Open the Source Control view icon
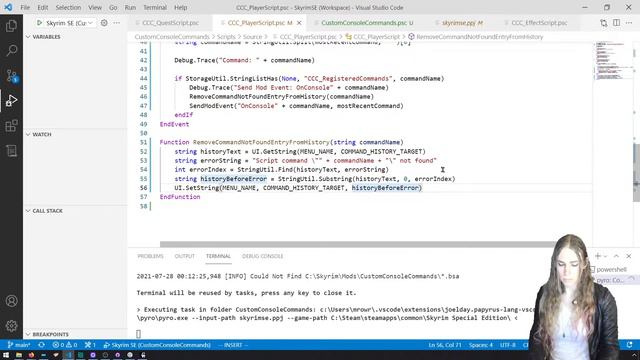 [x=11, y=76]
